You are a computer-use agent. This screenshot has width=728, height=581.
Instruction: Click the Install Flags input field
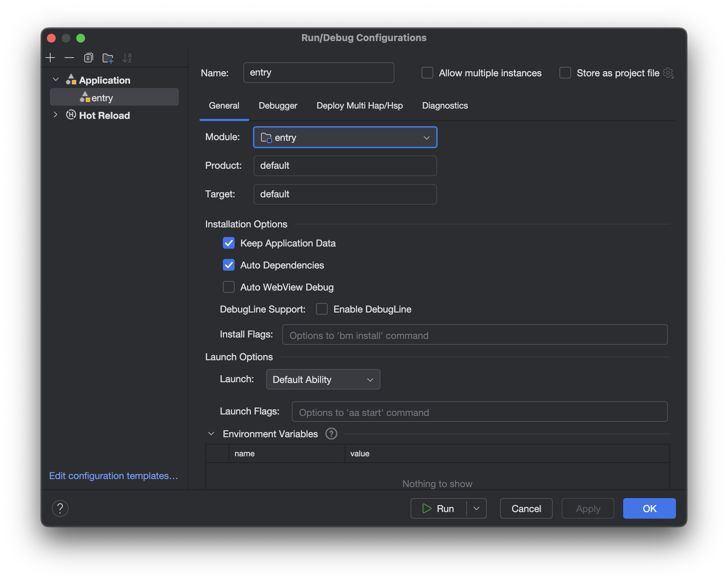(x=475, y=335)
